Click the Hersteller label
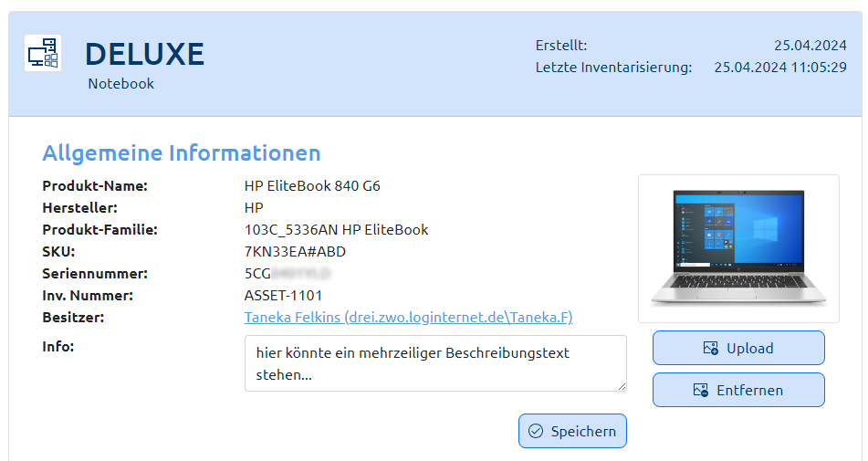 point(80,208)
